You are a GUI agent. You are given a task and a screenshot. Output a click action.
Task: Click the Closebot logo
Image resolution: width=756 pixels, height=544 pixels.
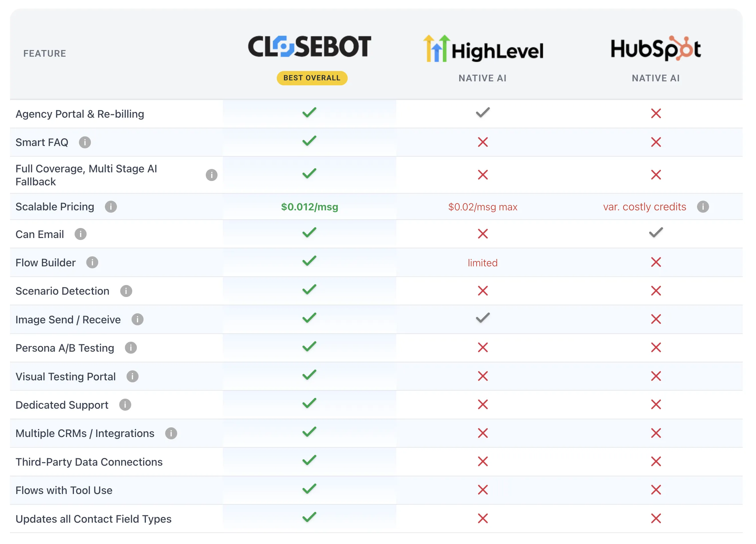tap(309, 46)
